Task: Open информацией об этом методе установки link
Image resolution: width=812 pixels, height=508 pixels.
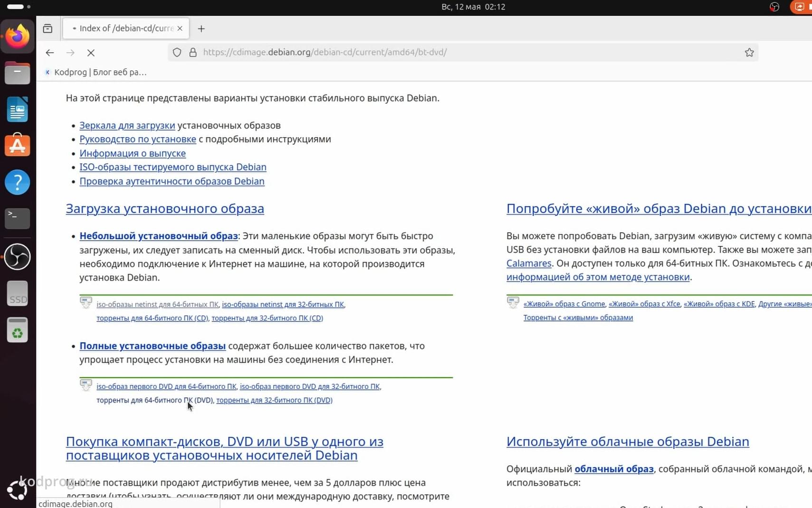Action: [x=598, y=277]
